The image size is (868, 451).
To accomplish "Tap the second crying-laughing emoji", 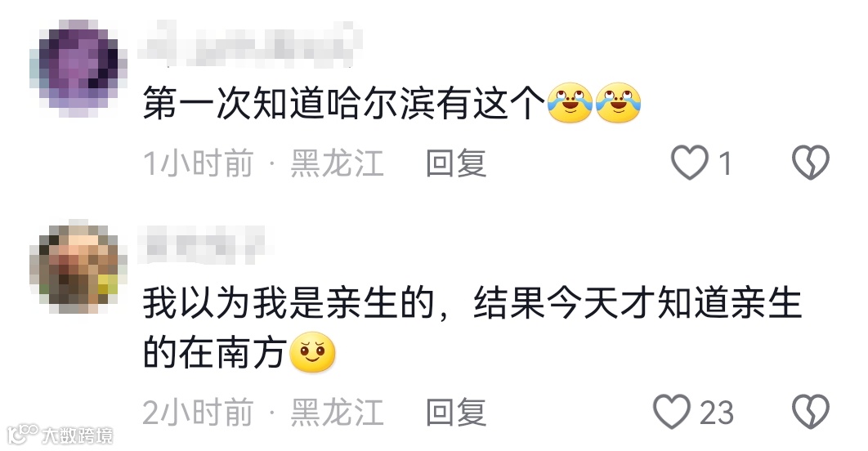I will click(619, 103).
